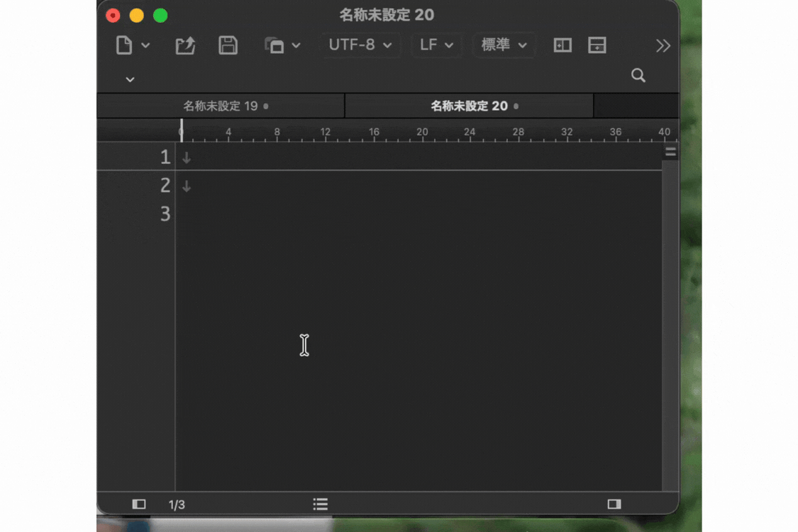Click the green zoom window button
Viewport: 798px width, 532px height.
coord(160,16)
